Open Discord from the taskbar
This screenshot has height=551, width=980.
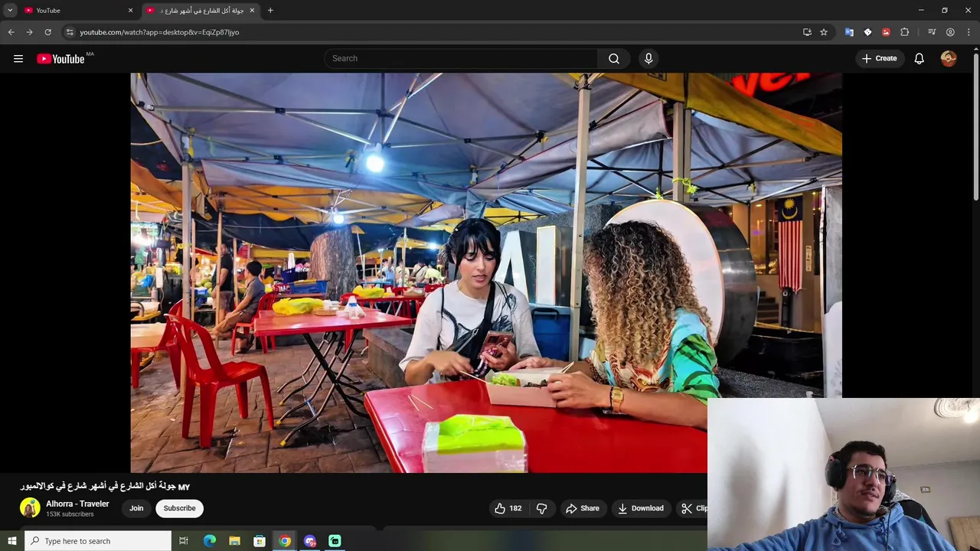(x=310, y=541)
